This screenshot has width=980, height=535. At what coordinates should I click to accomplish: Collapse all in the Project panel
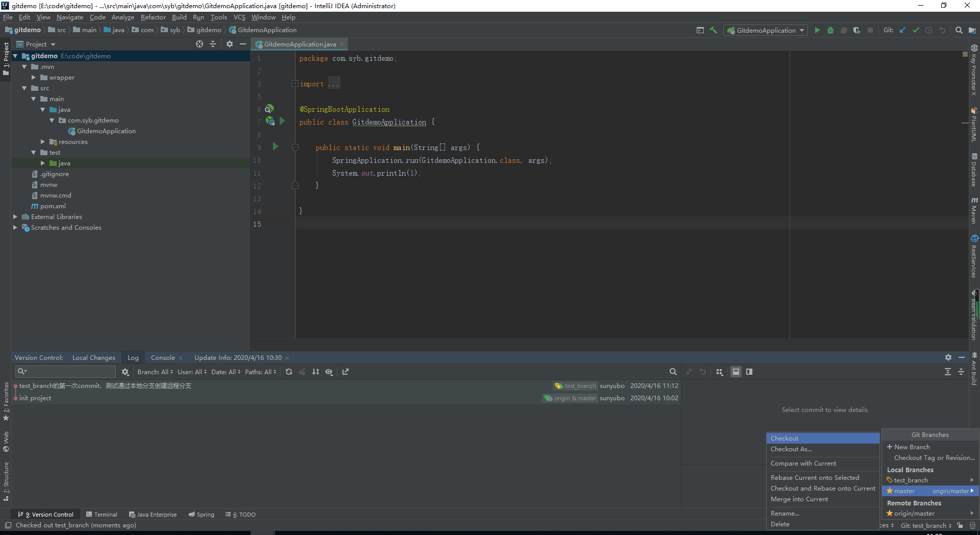tap(213, 44)
